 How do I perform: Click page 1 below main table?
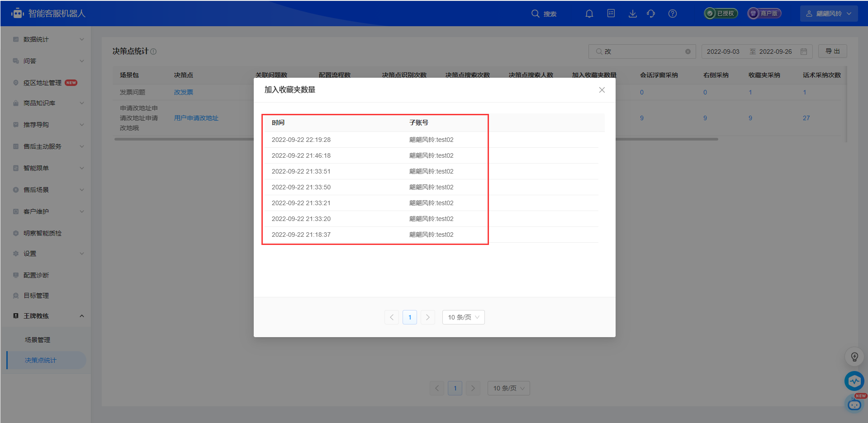click(455, 388)
